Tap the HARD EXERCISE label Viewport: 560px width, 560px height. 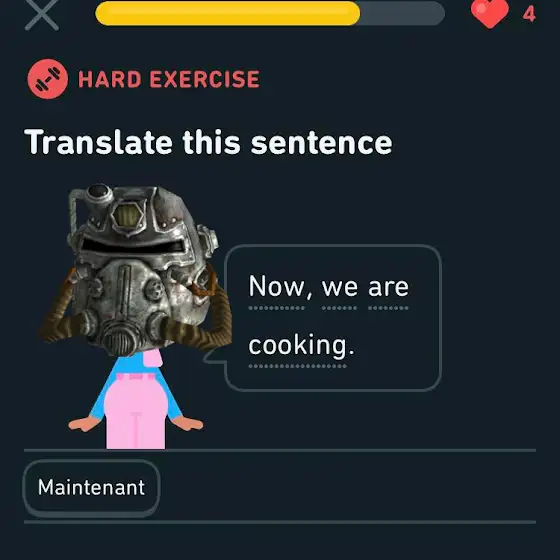point(169,79)
